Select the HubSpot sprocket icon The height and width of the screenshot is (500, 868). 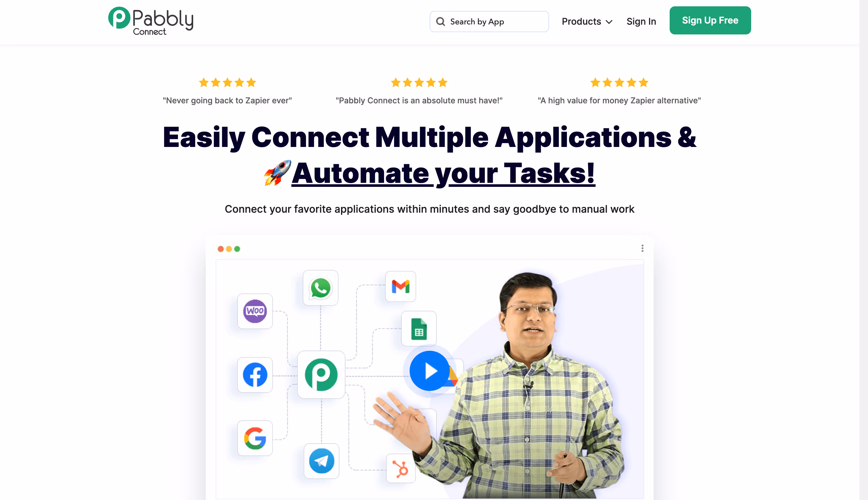(x=401, y=469)
